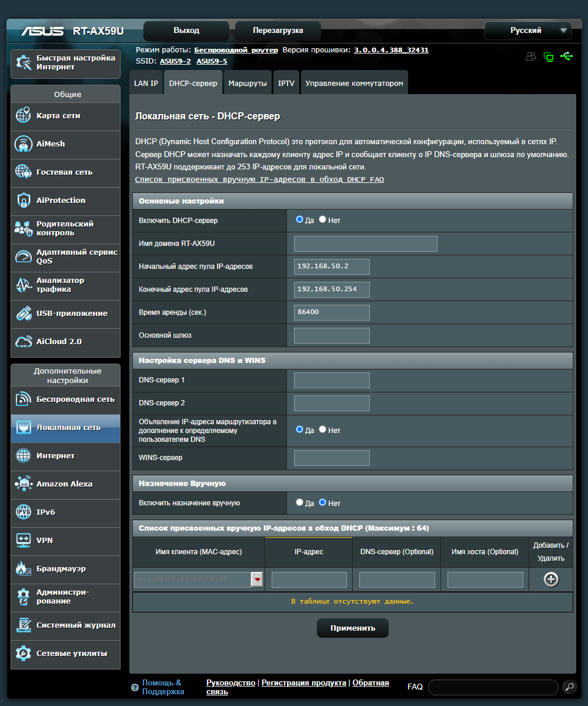Click the Основной шлюз field
588x706 pixels.
(x=332, y=335)
